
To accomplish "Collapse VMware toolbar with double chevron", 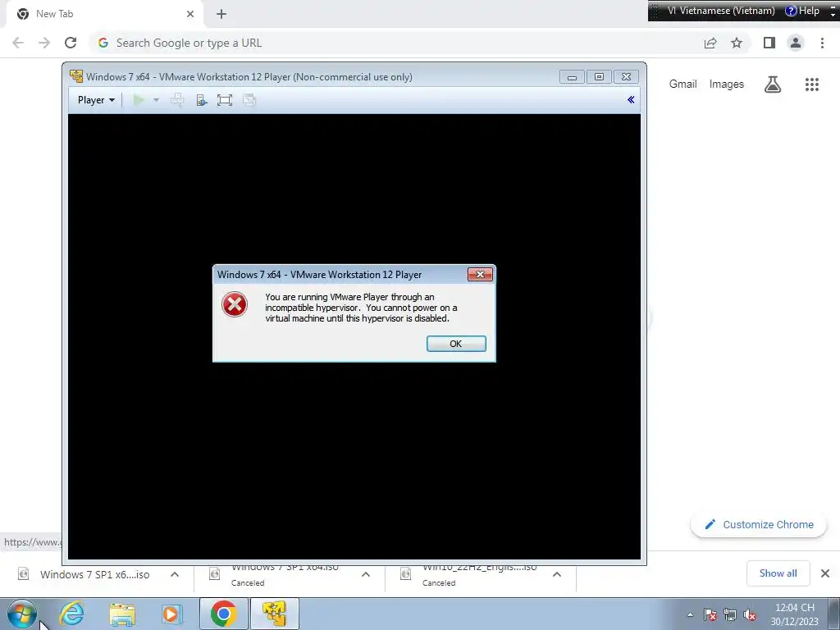I will tap(631, 99).
